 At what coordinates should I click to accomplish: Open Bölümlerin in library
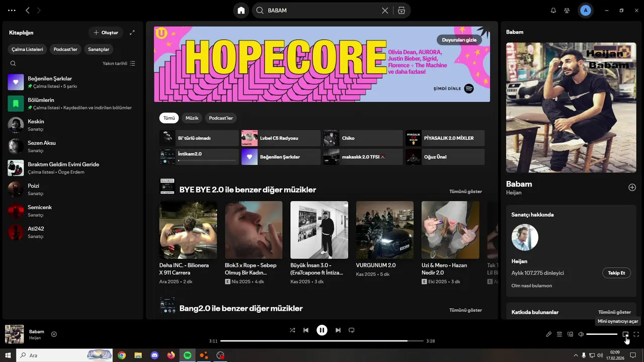point(72,104)
